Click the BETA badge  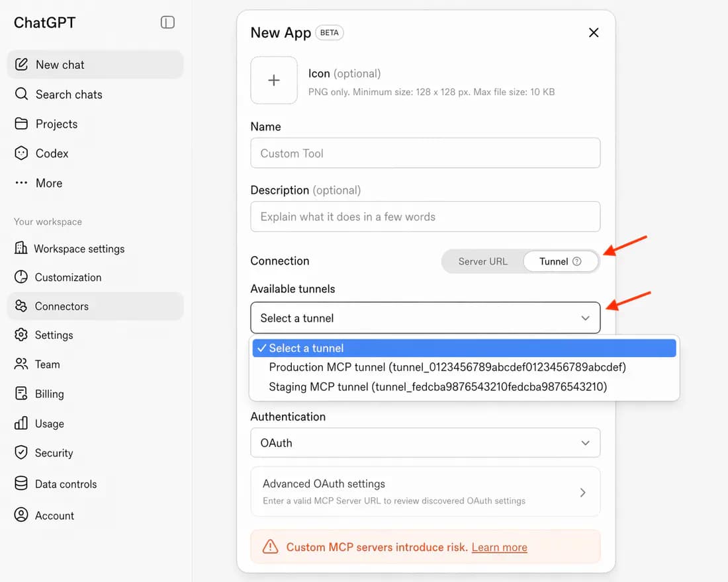click(329, 32)
